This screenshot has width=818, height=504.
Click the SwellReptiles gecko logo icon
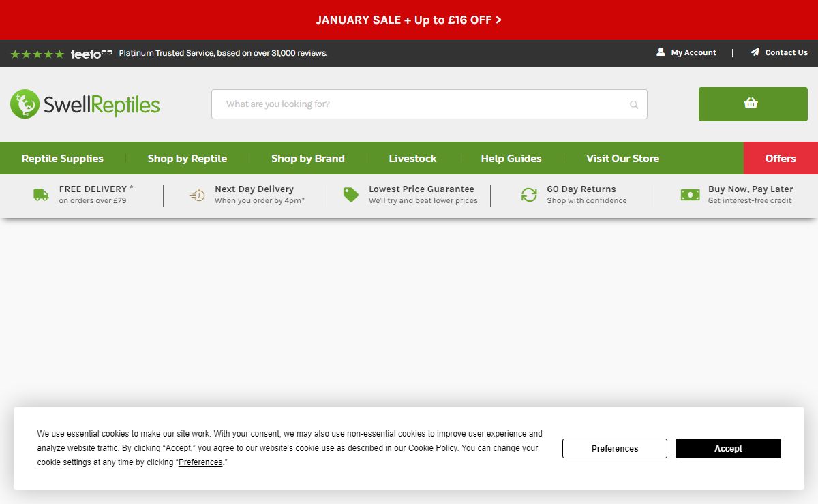(25, 104)
